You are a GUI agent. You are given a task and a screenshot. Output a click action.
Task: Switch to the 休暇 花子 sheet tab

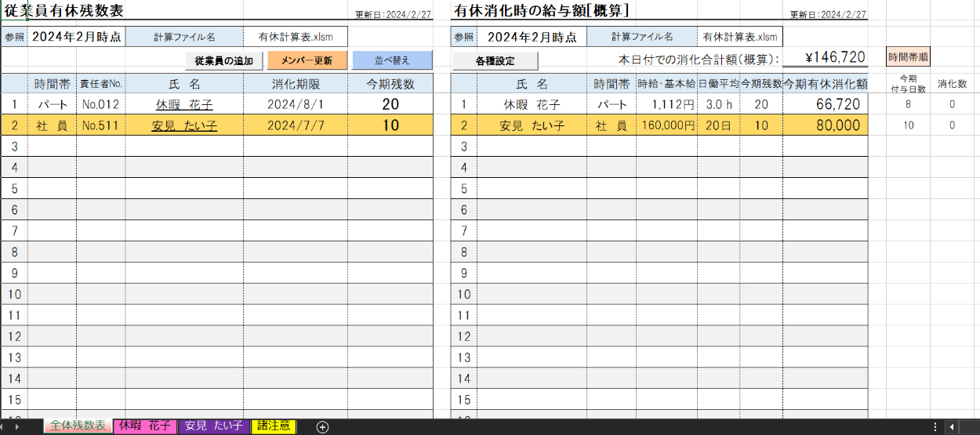click(x=145, y=426)
